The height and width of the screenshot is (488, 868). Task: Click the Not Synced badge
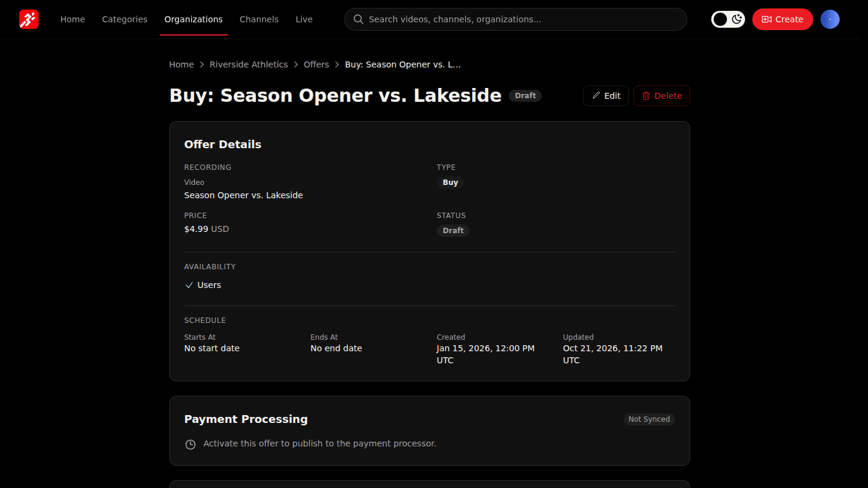point(649,419)
